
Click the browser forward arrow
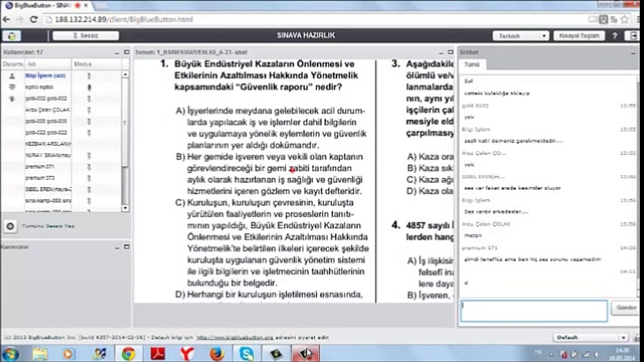click(19, 20)
